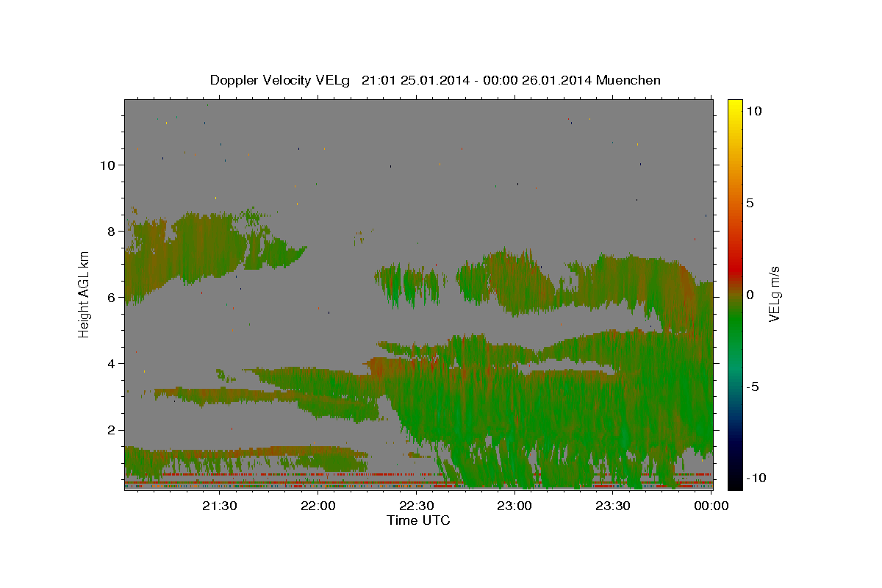This screenshot has height=588, width=882.
Task: Click the height label '10' on the y-axis
Action: [107, 165]
